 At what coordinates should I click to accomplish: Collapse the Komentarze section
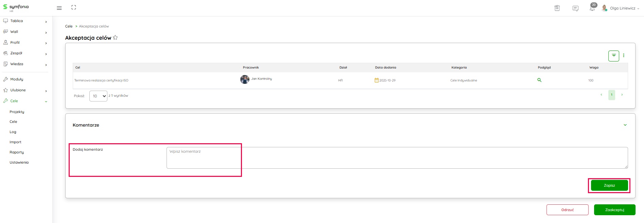(625, 125)
